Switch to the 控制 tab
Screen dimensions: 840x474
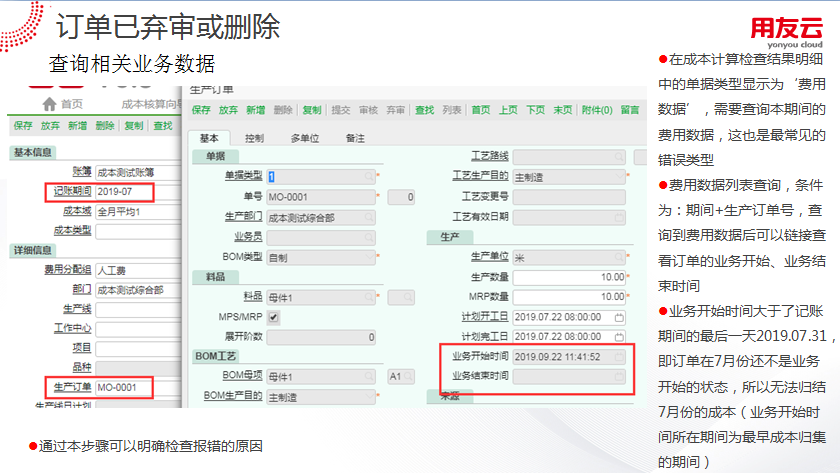click(254, 138)
